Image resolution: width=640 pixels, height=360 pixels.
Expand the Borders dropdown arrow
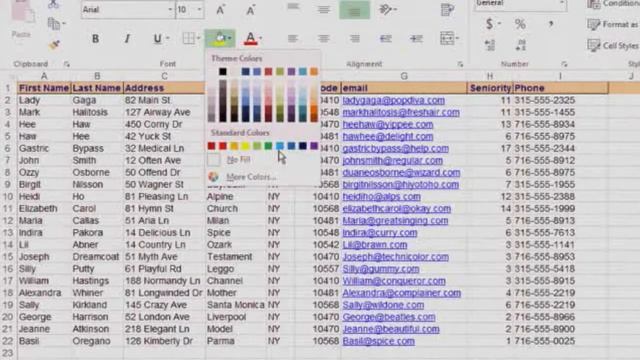pyautogui.click(x=198, y=39)
